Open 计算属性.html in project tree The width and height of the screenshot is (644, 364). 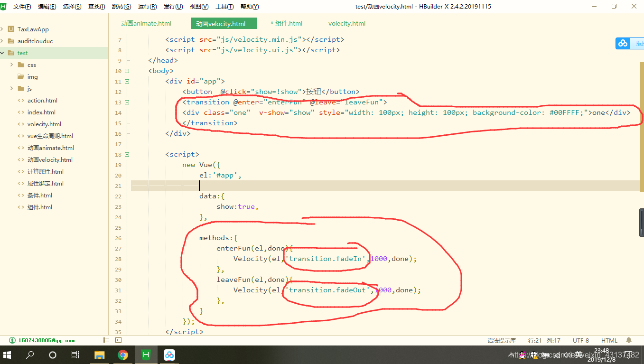coord(46,172)
